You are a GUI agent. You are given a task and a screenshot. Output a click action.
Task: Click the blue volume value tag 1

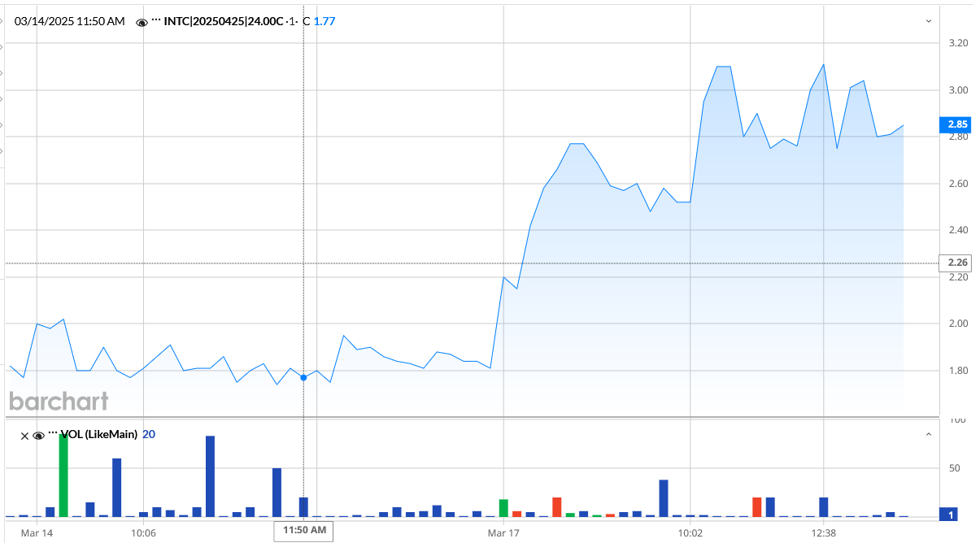952,514
